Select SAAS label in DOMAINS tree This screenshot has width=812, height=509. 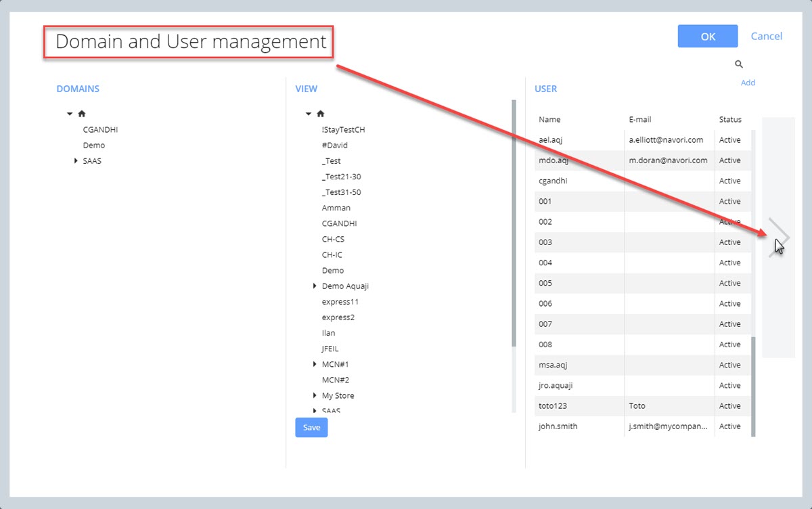(x=92, y=161)
